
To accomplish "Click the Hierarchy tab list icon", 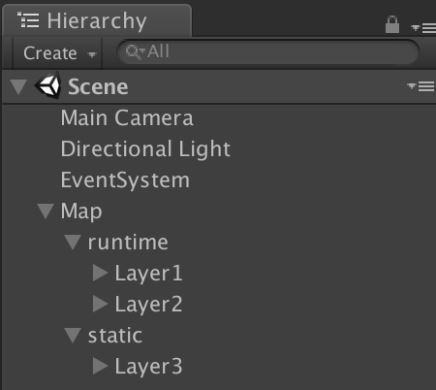I will point(28,20).
